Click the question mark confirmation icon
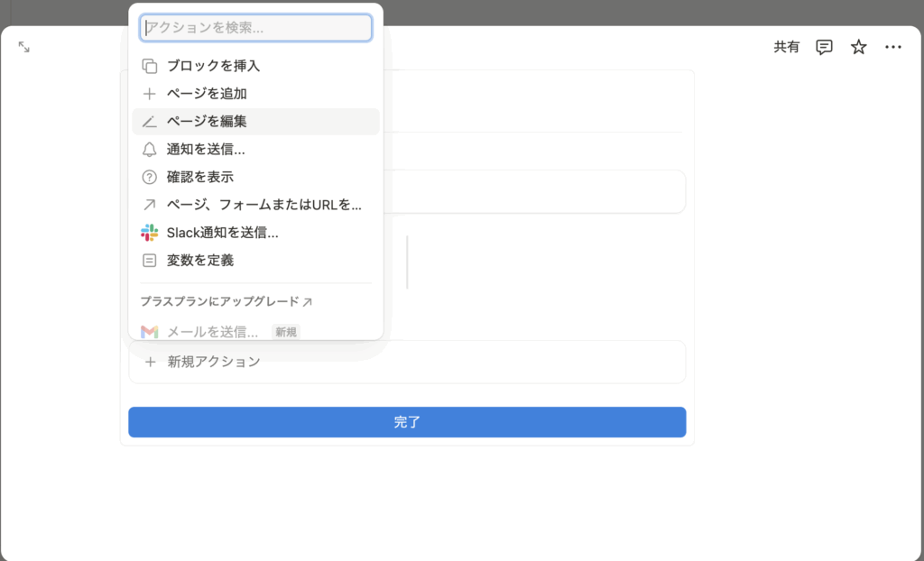The width and height of the screenshot is (924, 561). click(x=150, y=178)
